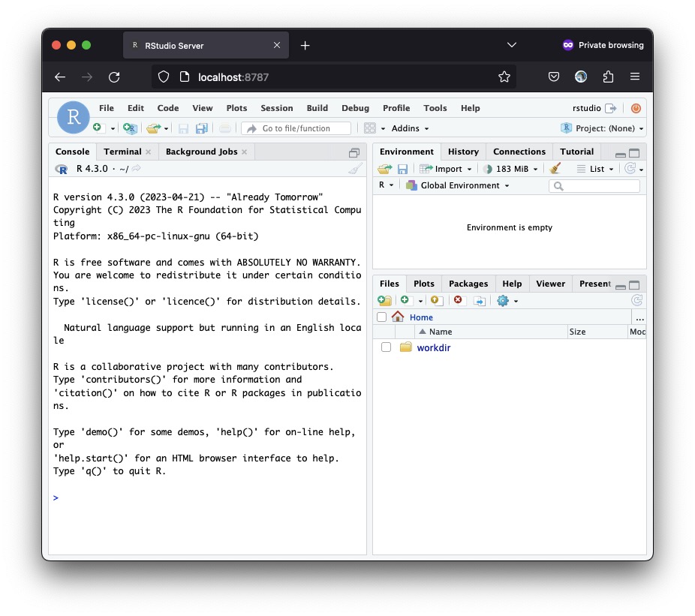Open the Import dataset dropdown

point(447,169)
